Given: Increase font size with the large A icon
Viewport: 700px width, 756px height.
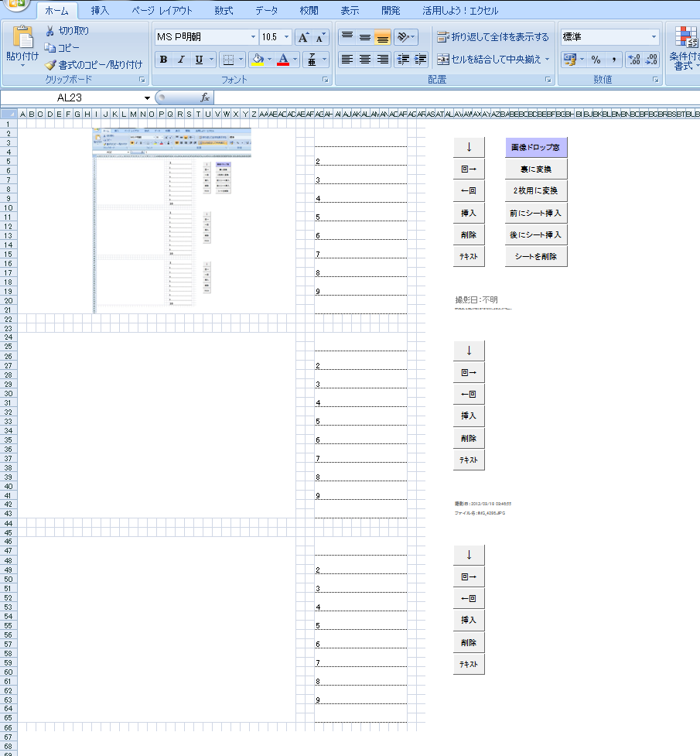Looking at the screenshot, I should tap(304, 37).
